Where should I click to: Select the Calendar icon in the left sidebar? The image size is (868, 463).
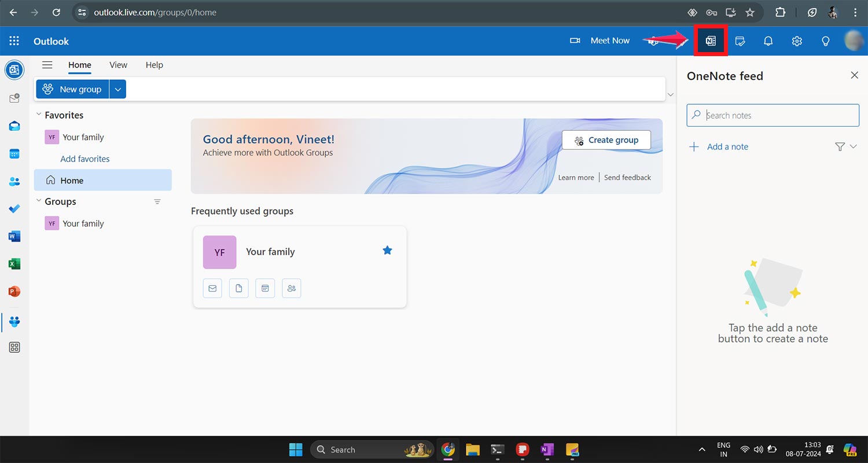[14, 153]
